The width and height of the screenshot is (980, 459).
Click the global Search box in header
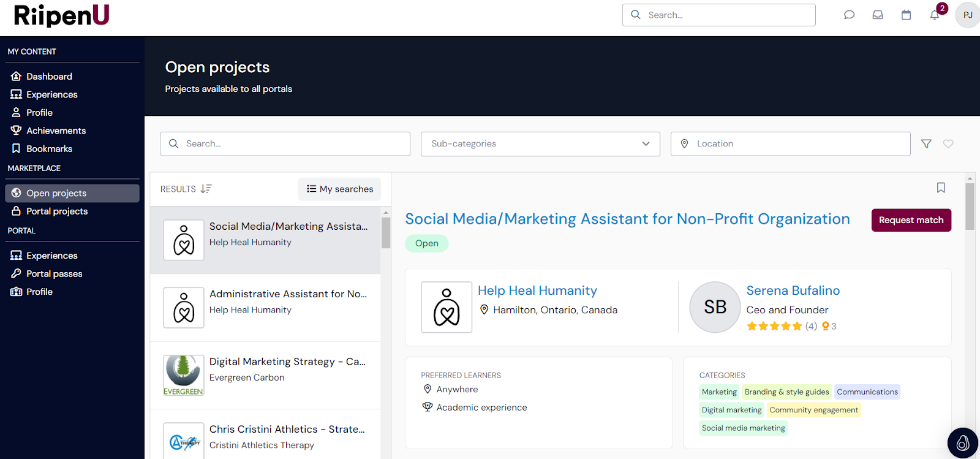pyautogui.click(x=718, y=15)
